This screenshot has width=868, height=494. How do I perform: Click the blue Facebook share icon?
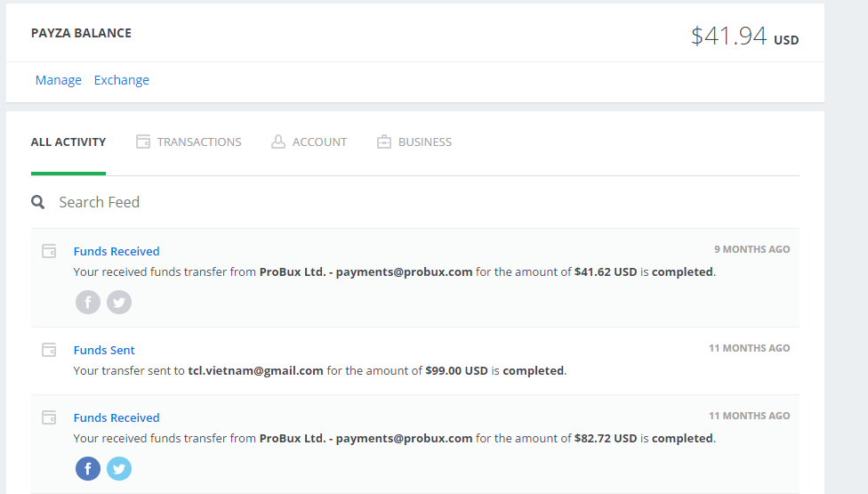click(x=88, y=468)
